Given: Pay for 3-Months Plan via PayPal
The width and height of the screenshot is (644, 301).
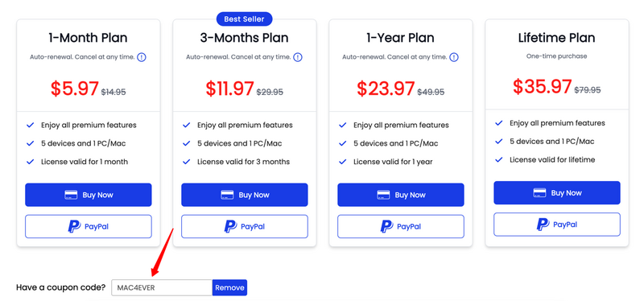Looking at the screenshot, I should tap(245, 226).
